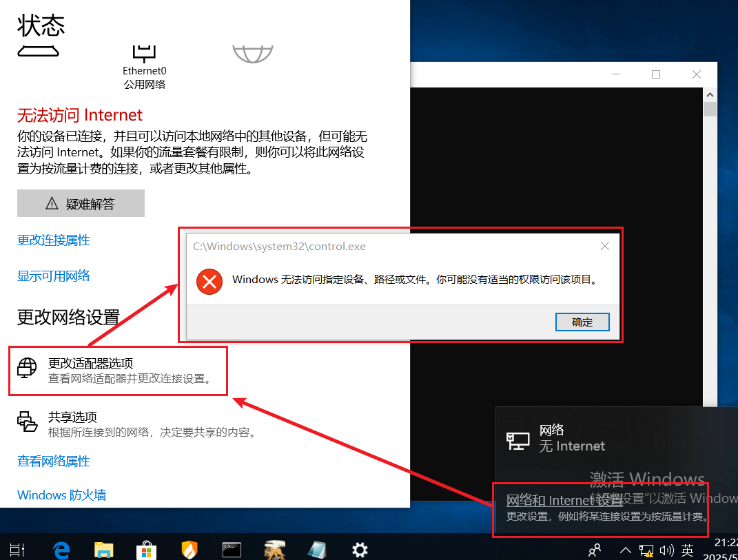Open Windows 防火墙 link
This screenshot has height=560, width=738.
(61, 495)
